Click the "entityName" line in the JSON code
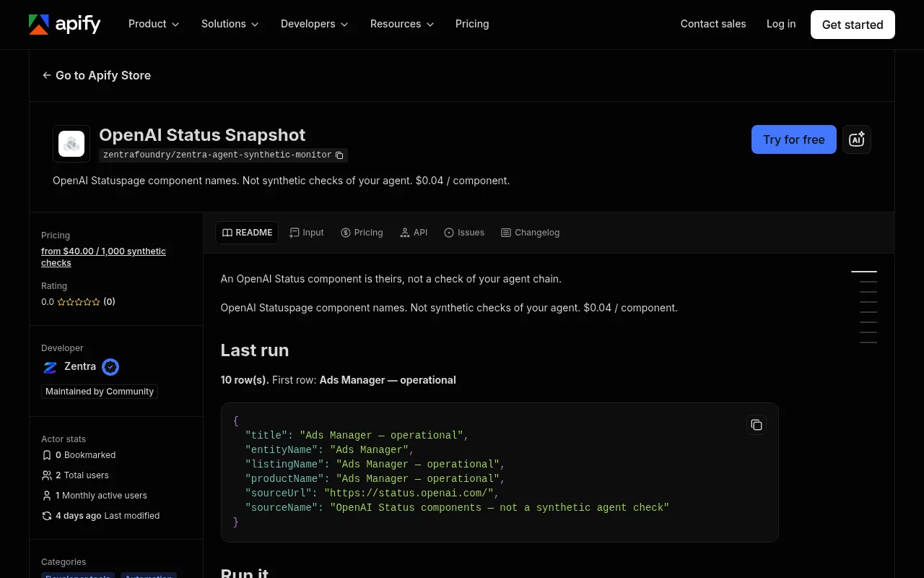 [330, 450]
